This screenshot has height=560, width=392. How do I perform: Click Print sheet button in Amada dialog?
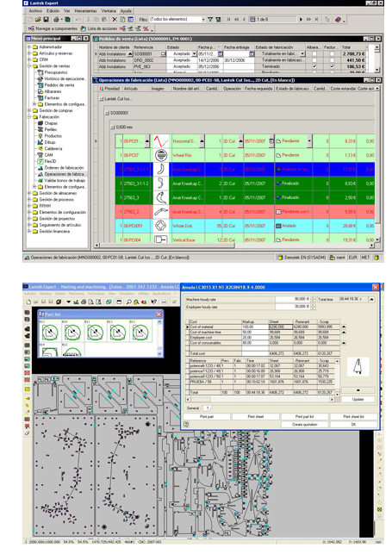point(256,416)
